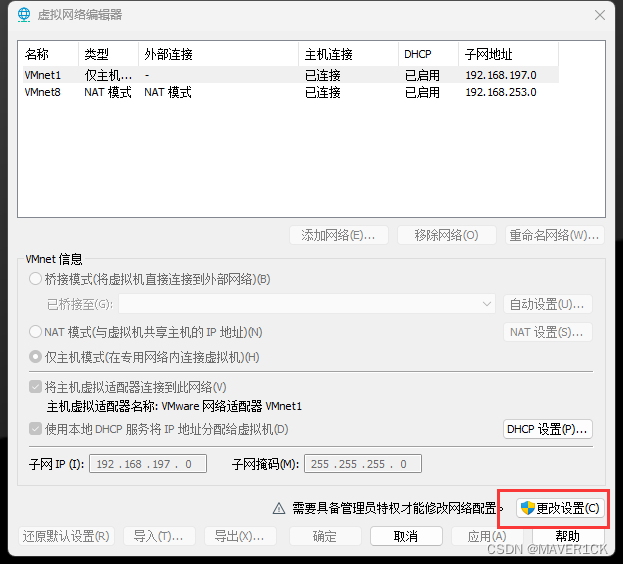Click 确定 OK button

[325, 536]
